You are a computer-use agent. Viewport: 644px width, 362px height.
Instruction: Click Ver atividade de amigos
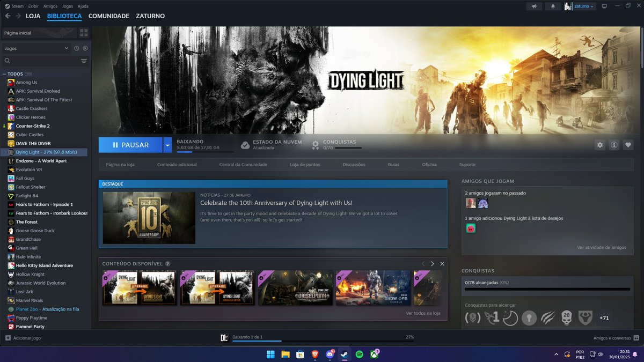point(602,247)
